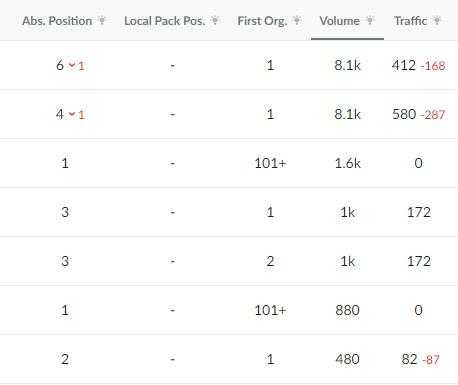This screenshot has height=385, width=458.
Task: Click Local Pack Pos. sort icon
Action: pos(215,21)
